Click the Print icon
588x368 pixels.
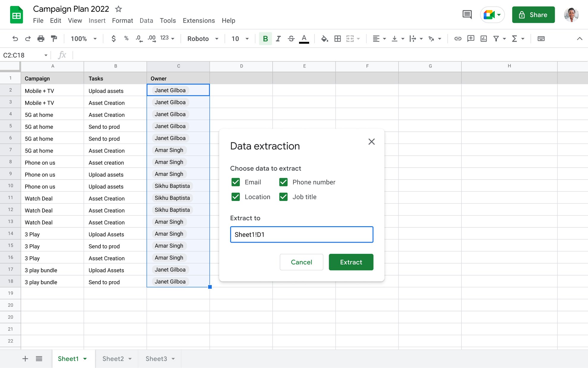click(41, 39)
